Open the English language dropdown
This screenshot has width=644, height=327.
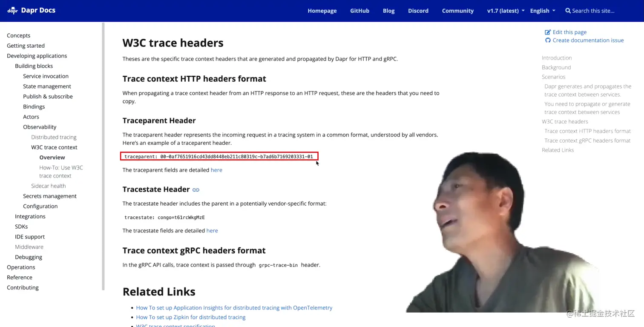pos(543,11)
